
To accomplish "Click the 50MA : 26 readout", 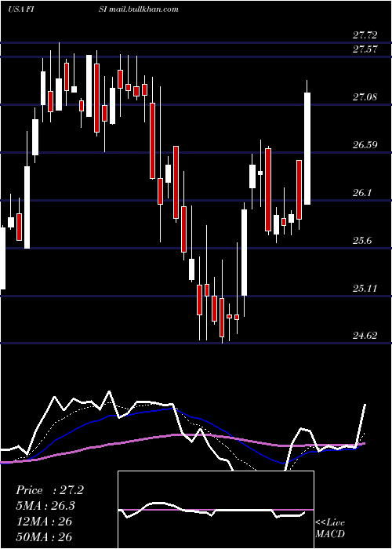I will [44, 536].
